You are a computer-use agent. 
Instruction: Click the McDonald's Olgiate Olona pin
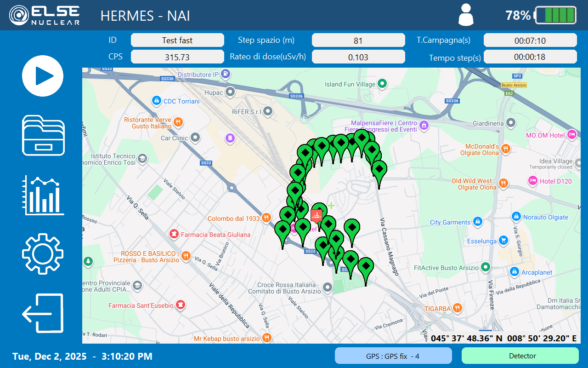point(505,148)
